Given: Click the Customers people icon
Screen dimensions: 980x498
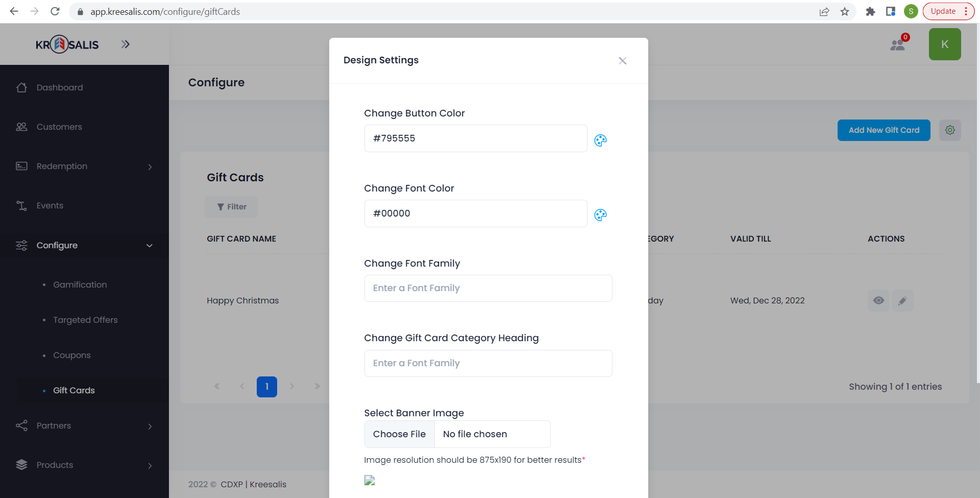Looking at the screenshot, I should 21,127.
